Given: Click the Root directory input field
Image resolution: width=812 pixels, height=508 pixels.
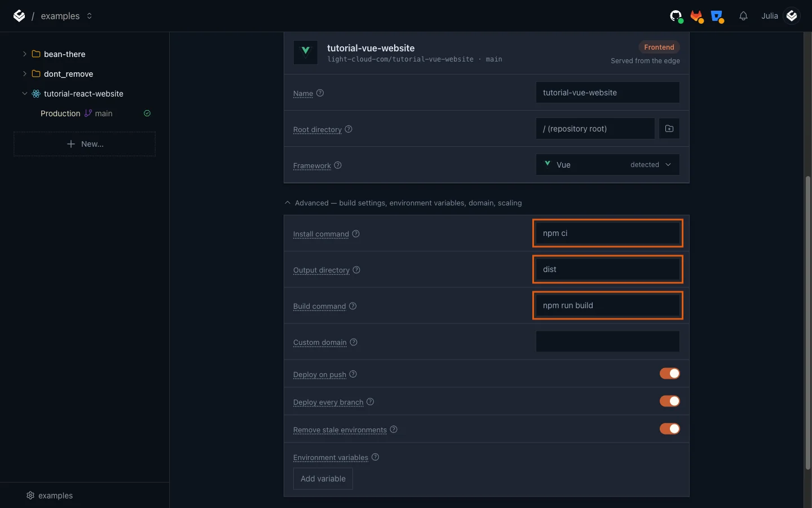Looking at the screenshot, I should (595, 129).
